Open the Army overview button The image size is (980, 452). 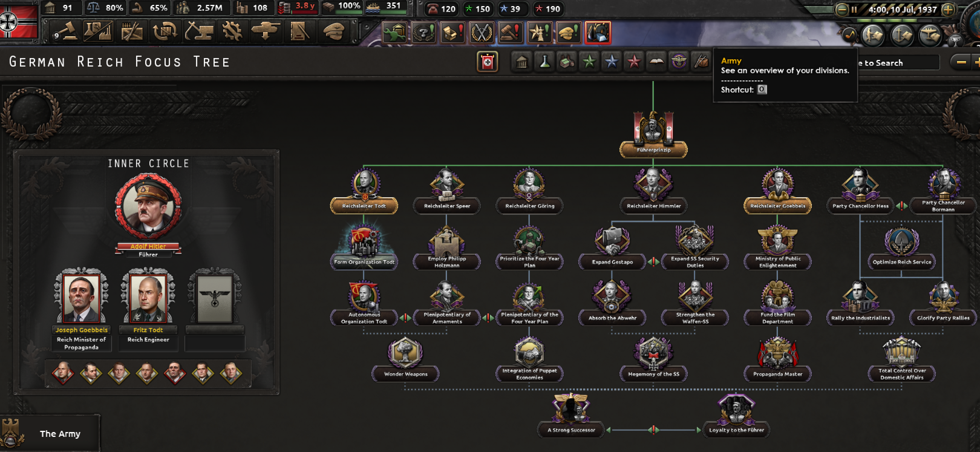point(874,35)
